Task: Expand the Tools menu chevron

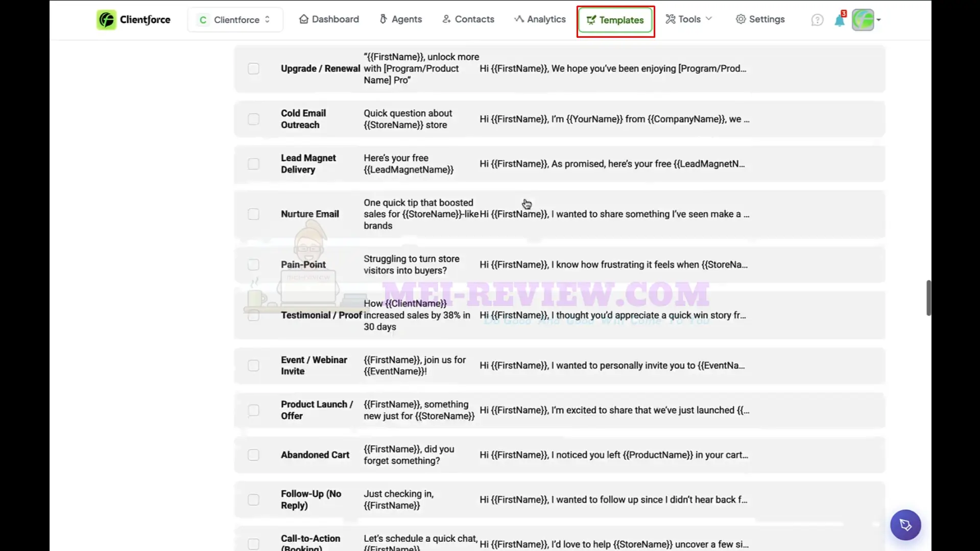Action: [709, 19]
